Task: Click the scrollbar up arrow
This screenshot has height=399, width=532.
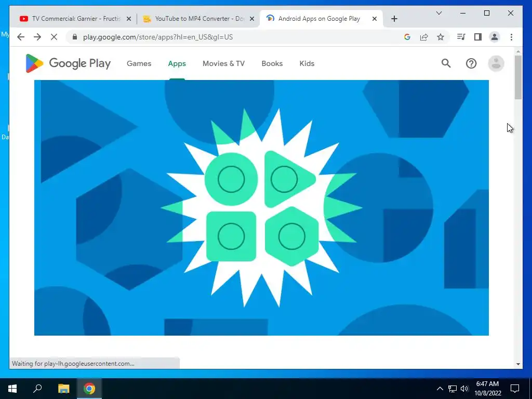Action: point(518,51)
